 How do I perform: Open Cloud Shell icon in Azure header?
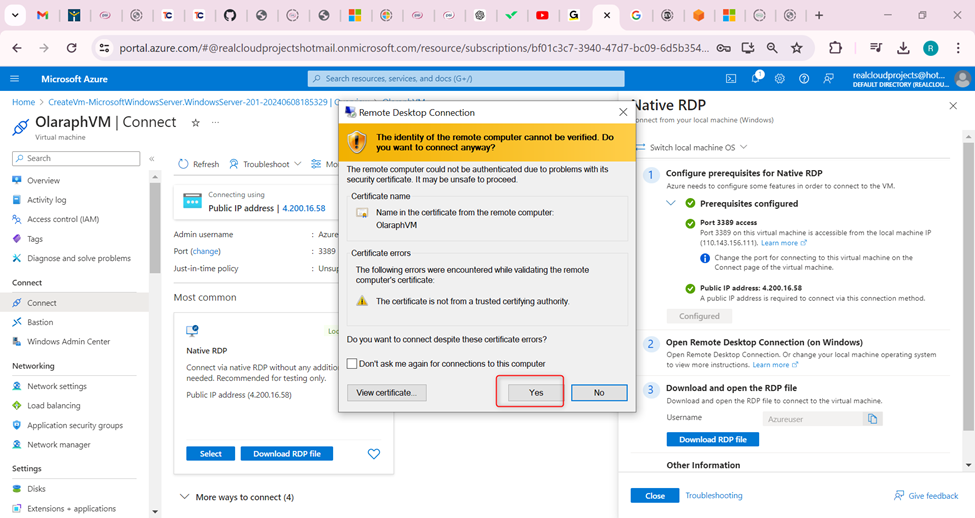pos(731,79)
